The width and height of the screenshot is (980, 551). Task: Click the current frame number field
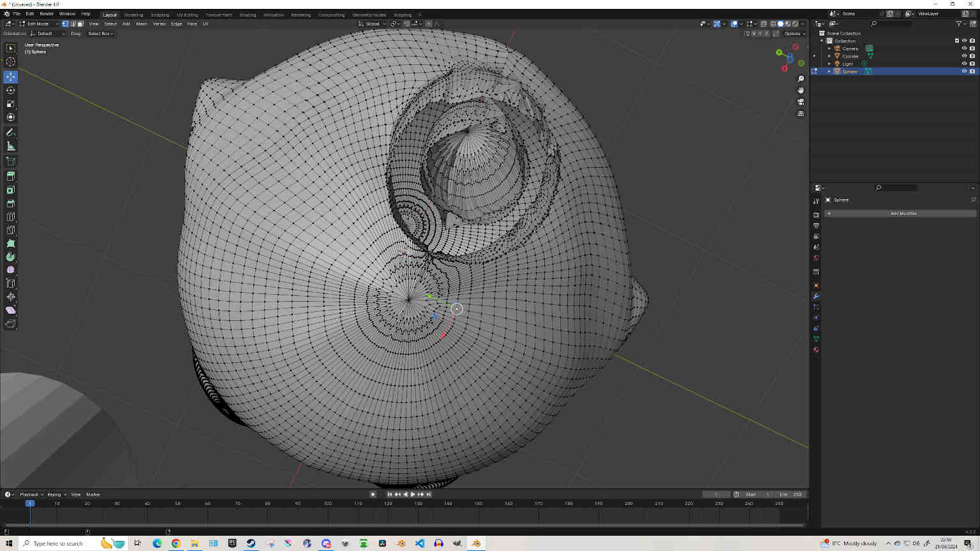716,494
